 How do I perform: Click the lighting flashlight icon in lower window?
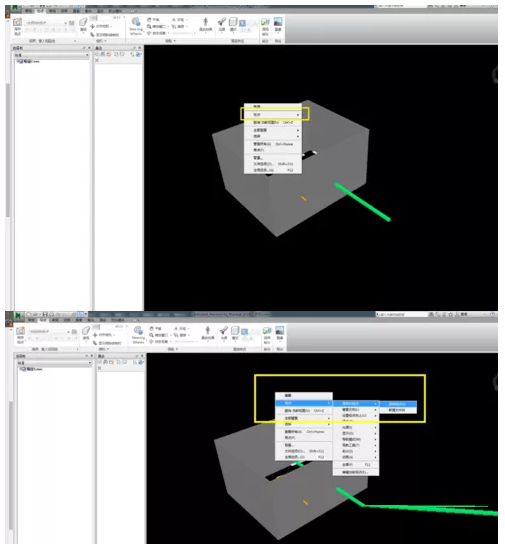click(x=224, y=330)
